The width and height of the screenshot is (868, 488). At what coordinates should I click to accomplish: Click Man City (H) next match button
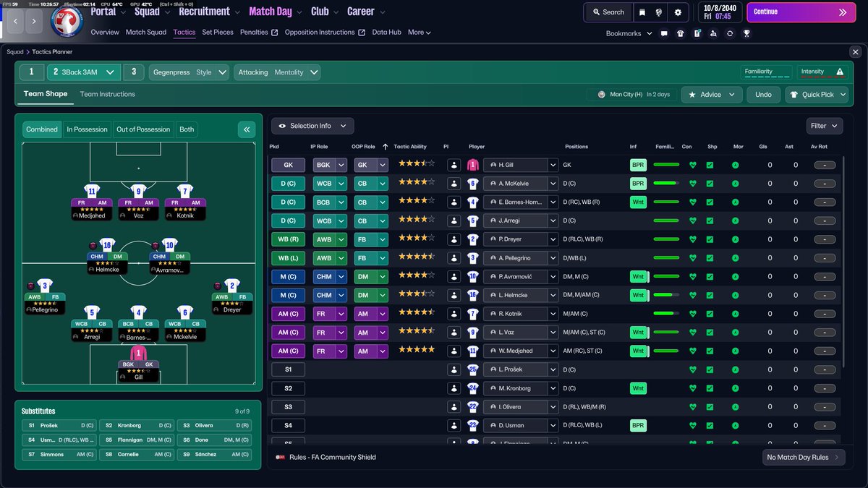click(633, 94)
